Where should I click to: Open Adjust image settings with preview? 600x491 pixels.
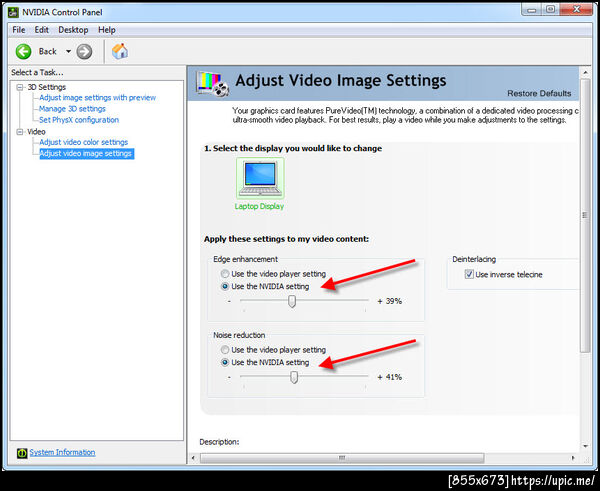97,98
